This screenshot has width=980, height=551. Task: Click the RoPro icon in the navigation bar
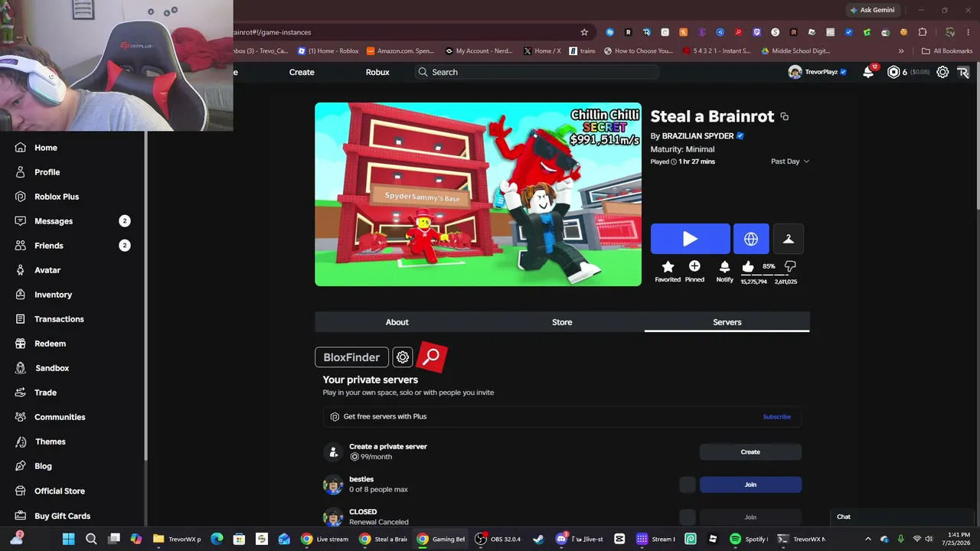pyautogui.click(x=963, y=72)
